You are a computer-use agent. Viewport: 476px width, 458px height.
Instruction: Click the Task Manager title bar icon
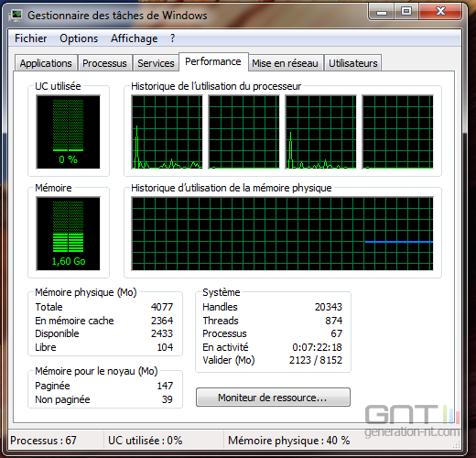pos(16,16)
